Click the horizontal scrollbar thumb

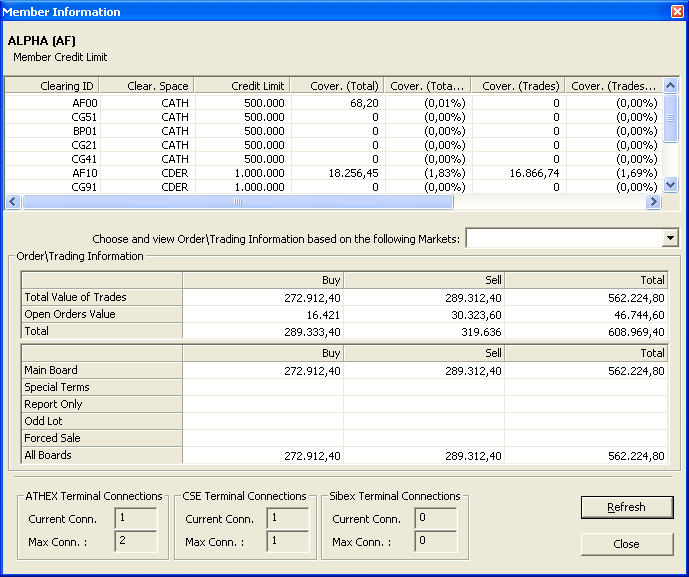[238, 202]
